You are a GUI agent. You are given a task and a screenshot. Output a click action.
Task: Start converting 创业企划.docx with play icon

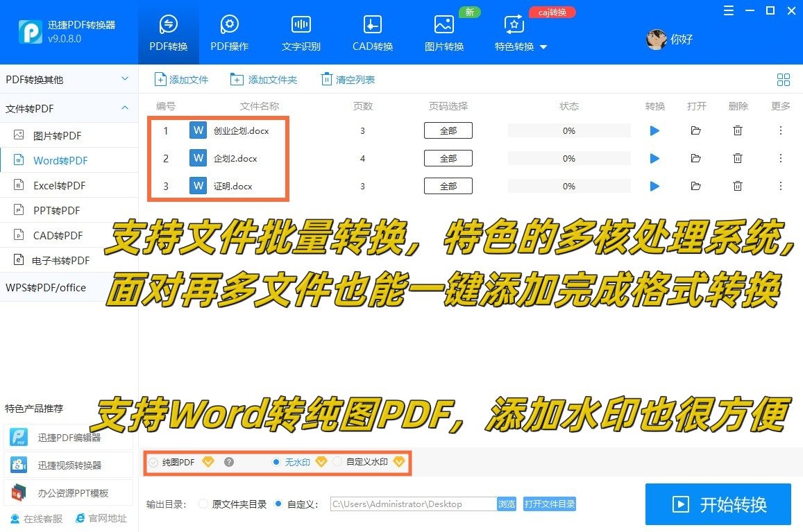point(654,130)
